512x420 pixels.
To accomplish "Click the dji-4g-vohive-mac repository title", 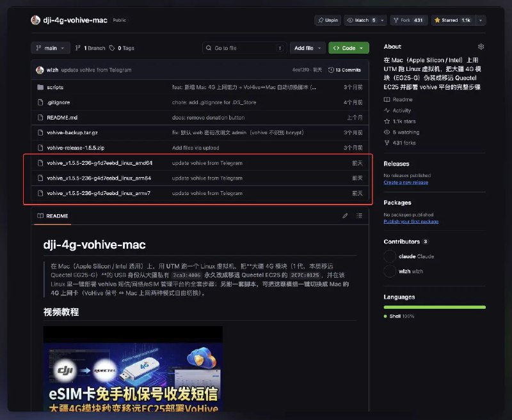I will pyautogui.click(x=75, y=20).
